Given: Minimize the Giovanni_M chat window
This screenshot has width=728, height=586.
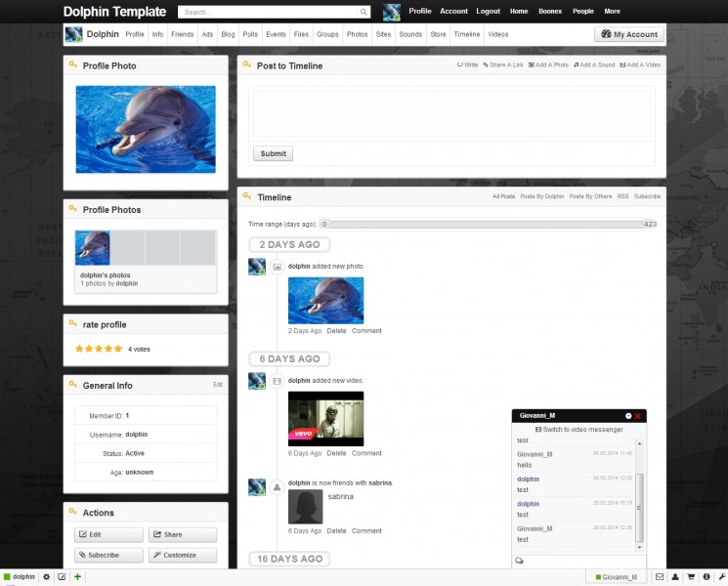Looking at the screenshot, I should 628,416.
